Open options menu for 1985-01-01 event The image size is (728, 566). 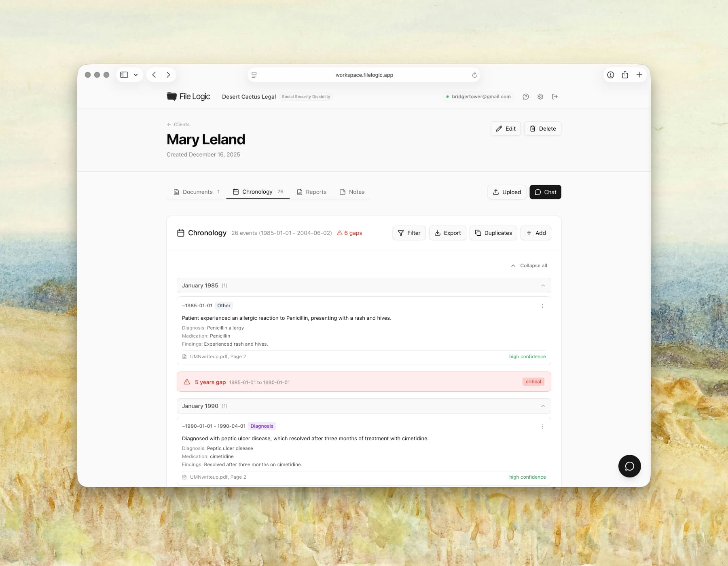coord(542,306)
